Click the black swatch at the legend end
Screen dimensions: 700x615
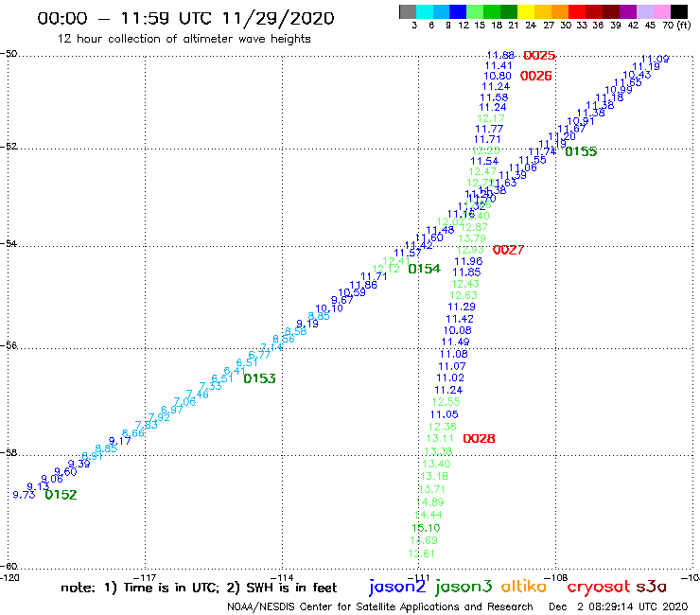678,11
